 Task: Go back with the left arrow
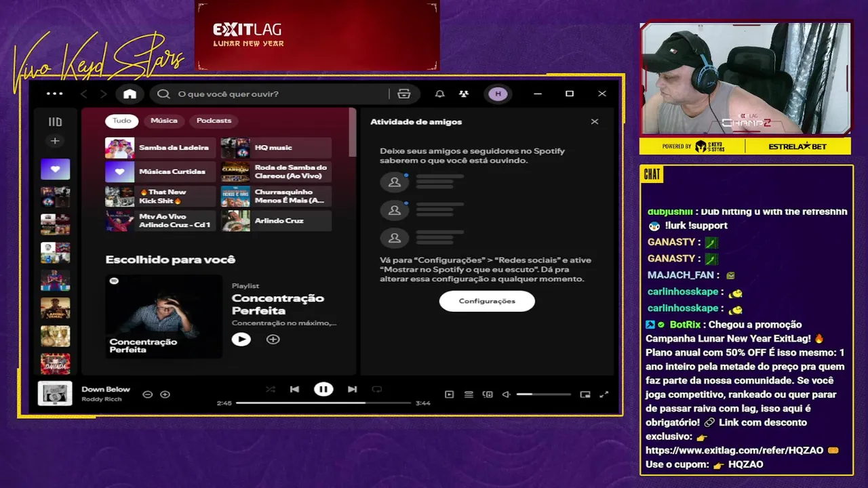84,94
